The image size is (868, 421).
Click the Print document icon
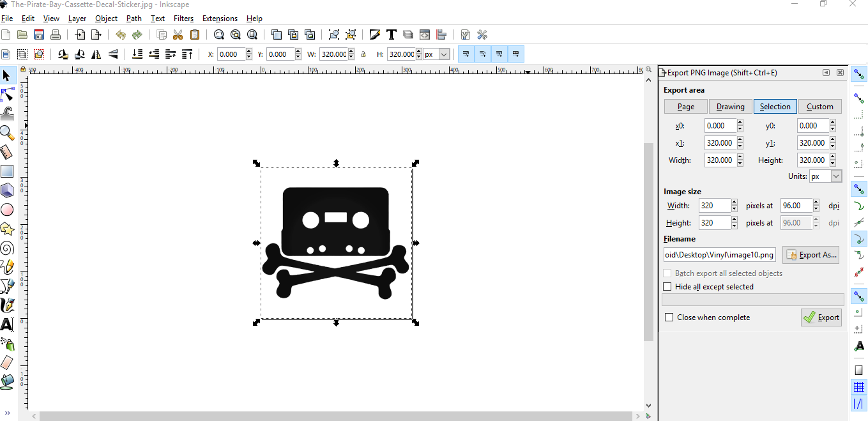point(56,34)
